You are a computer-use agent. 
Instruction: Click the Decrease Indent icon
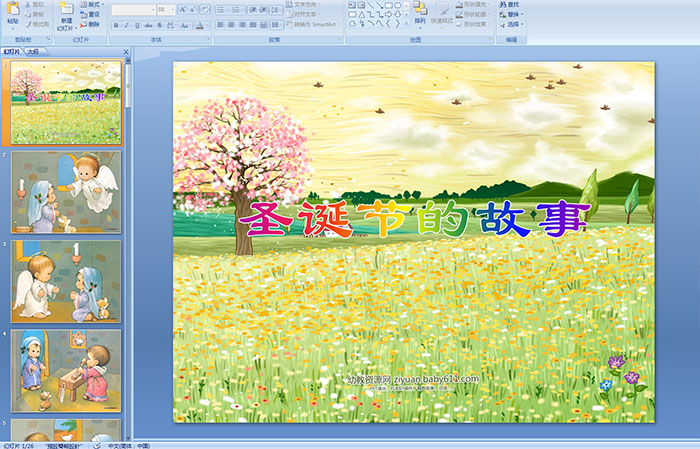(253, 10)
